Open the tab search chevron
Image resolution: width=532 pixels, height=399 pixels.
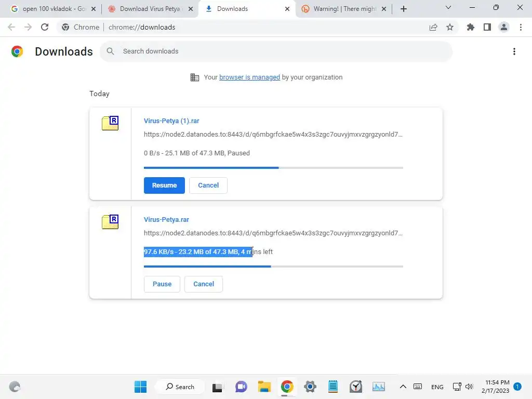coord(448,7)
